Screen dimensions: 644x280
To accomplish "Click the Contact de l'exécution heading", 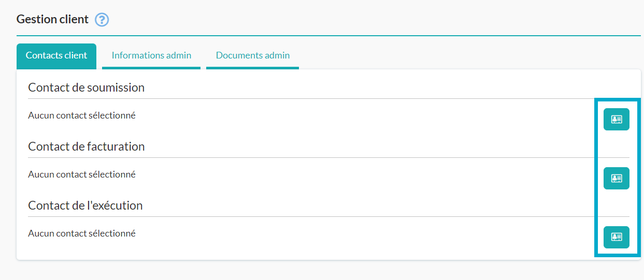I will tap(85, 205).
